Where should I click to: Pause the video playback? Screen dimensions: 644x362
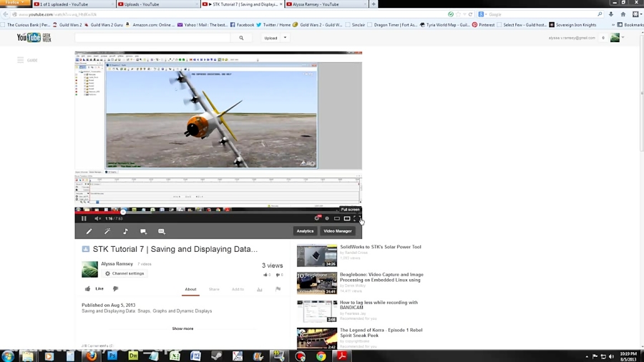coord(84,219)
